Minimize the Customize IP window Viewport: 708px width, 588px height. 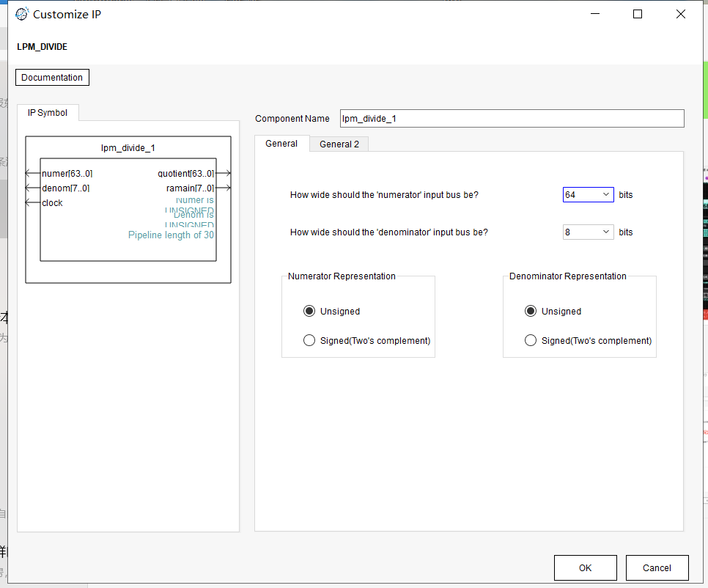click(595, 14)
